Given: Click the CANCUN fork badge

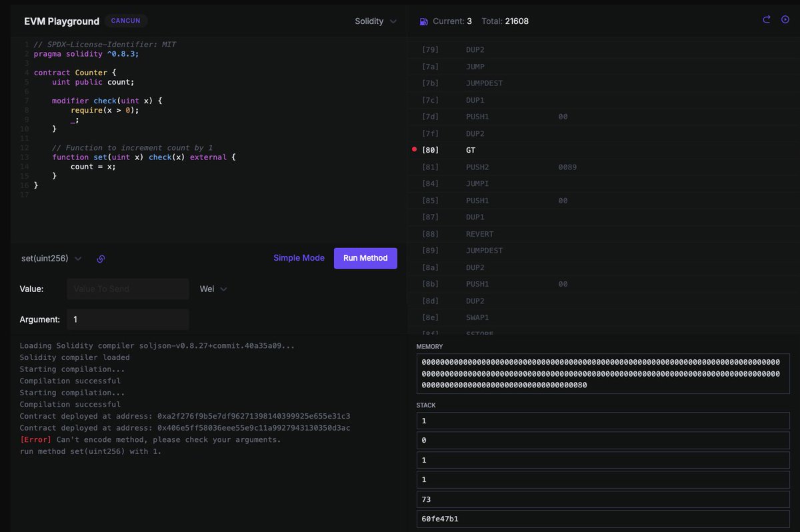Looking at the screenshot, I should [x=126, y=21].
